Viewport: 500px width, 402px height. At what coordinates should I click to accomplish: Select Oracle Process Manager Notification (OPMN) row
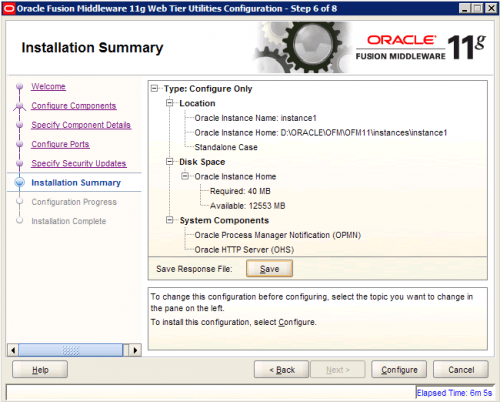(278, 235)
